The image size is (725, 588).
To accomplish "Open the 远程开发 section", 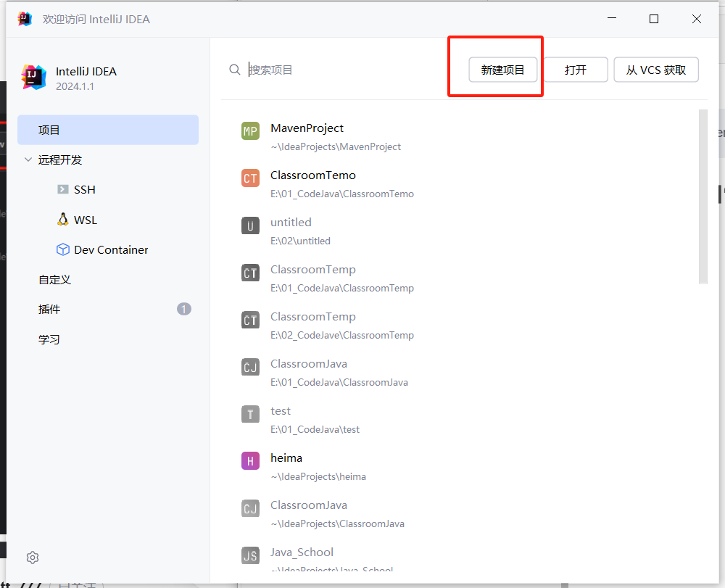I will click(x=60, y=160).
